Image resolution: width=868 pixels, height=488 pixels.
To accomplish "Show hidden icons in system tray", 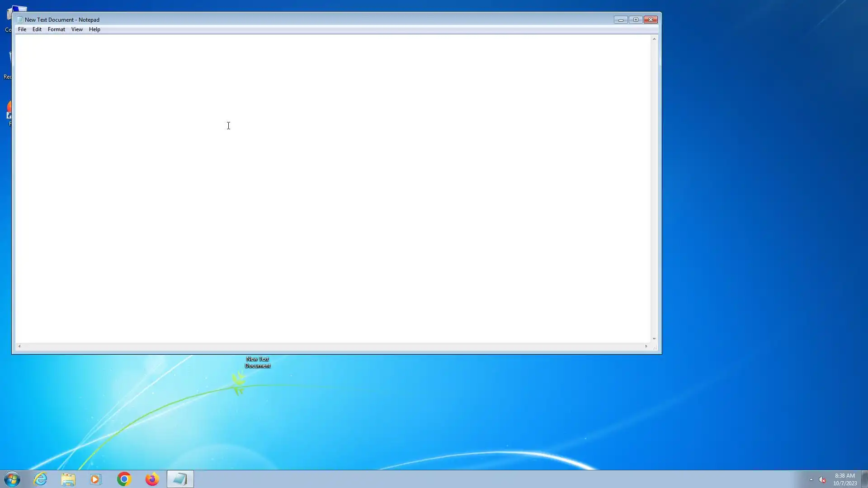I will pyautogui.click(x=811, y=480).
